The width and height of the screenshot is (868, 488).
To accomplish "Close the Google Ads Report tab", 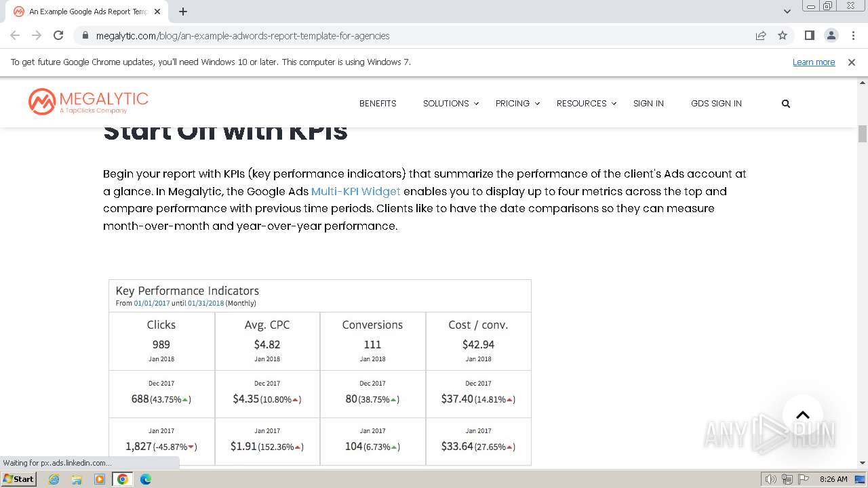I will 158,12.
